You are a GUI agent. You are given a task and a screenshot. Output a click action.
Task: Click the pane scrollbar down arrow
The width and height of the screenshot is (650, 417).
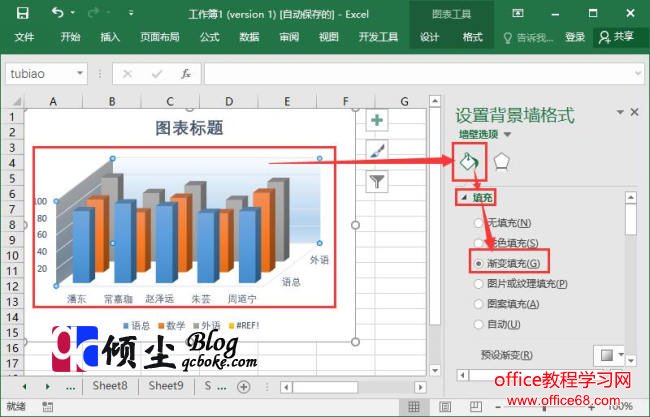point(631,360)
